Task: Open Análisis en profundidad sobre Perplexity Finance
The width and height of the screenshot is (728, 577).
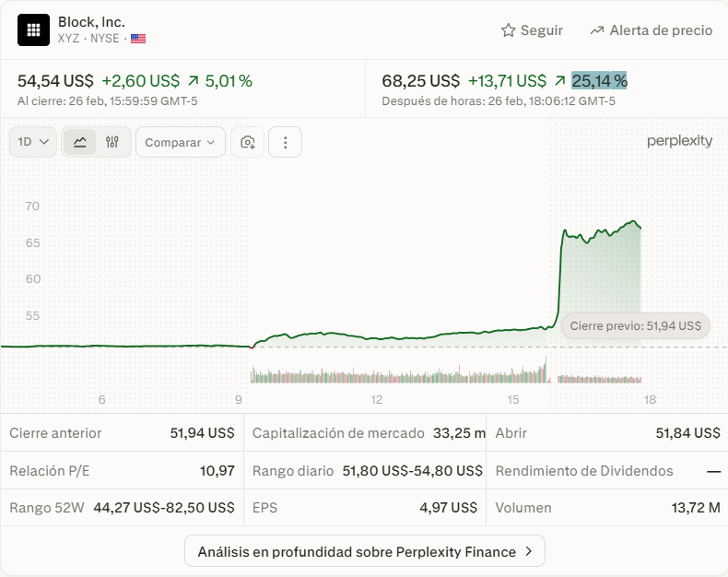Action: (365, 551)
